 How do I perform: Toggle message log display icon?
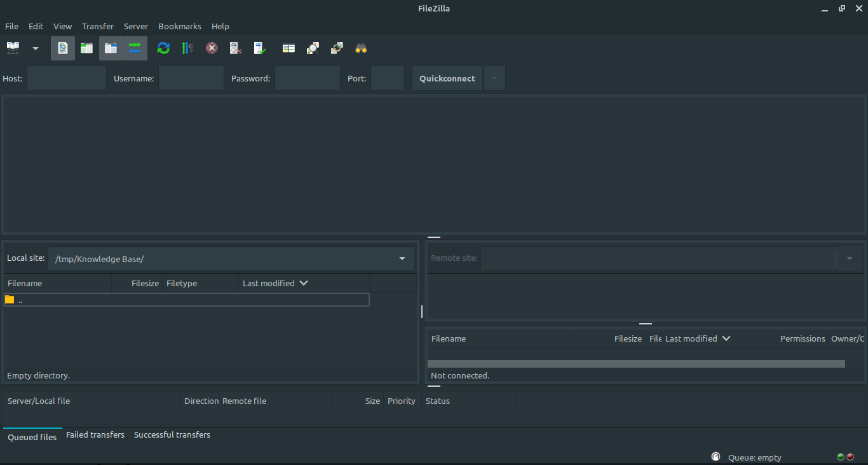point(63,48)
